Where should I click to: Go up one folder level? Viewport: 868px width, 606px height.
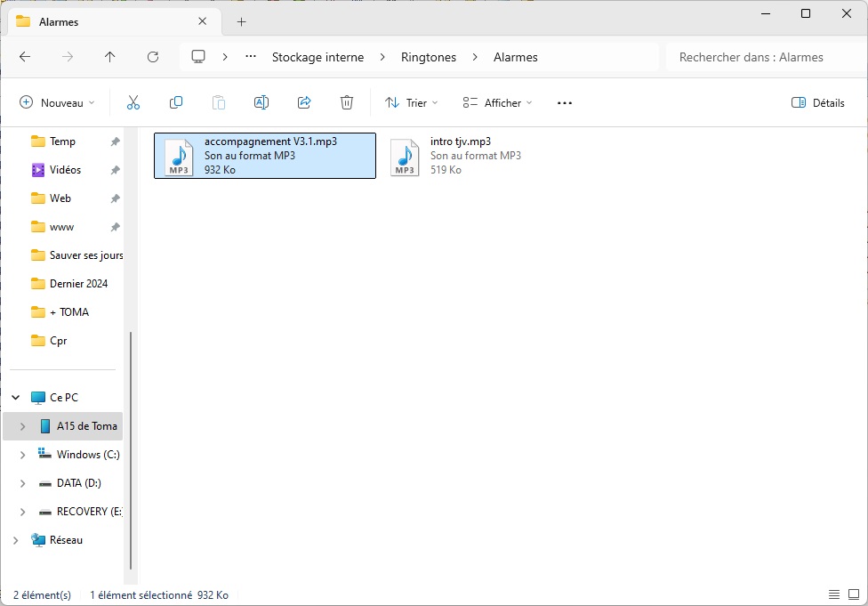coord(110,57)
